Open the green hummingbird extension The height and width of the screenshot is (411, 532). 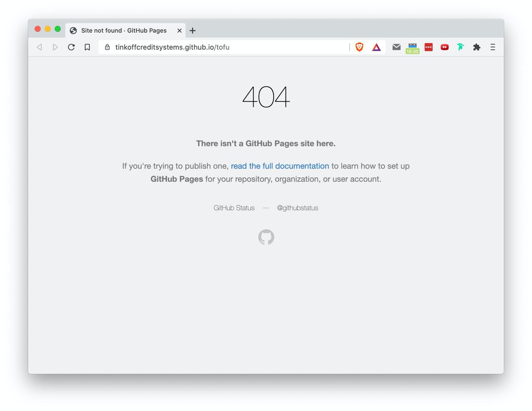pyautogui.click(x=461, y=47)
